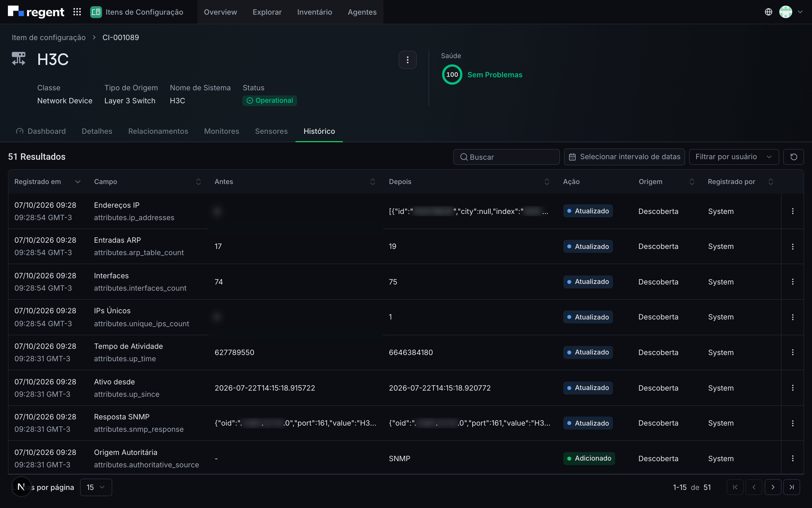Open row menu for Tempo de Atividade entry

793,352
